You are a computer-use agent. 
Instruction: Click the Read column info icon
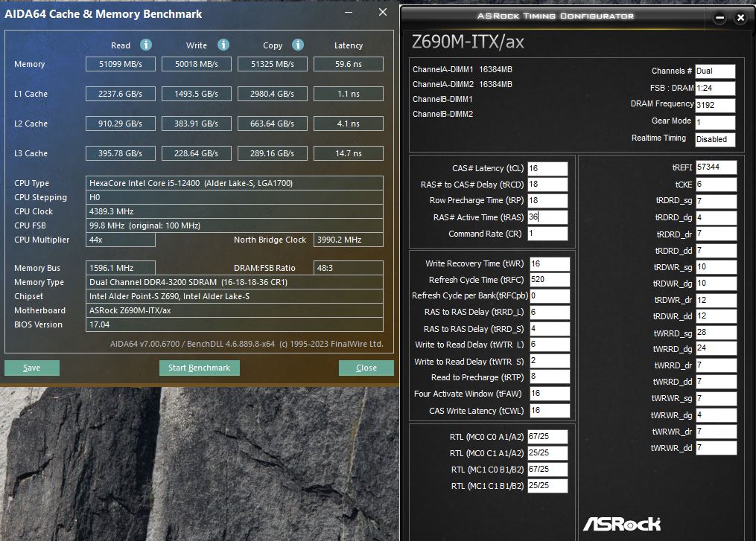point(145,45)
